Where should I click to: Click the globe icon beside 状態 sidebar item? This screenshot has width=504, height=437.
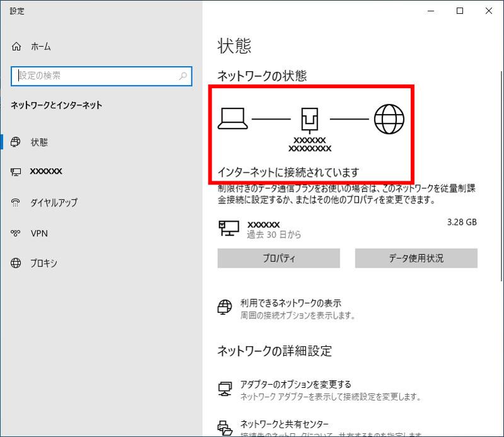pyautogui.click(x=15, y=142)
